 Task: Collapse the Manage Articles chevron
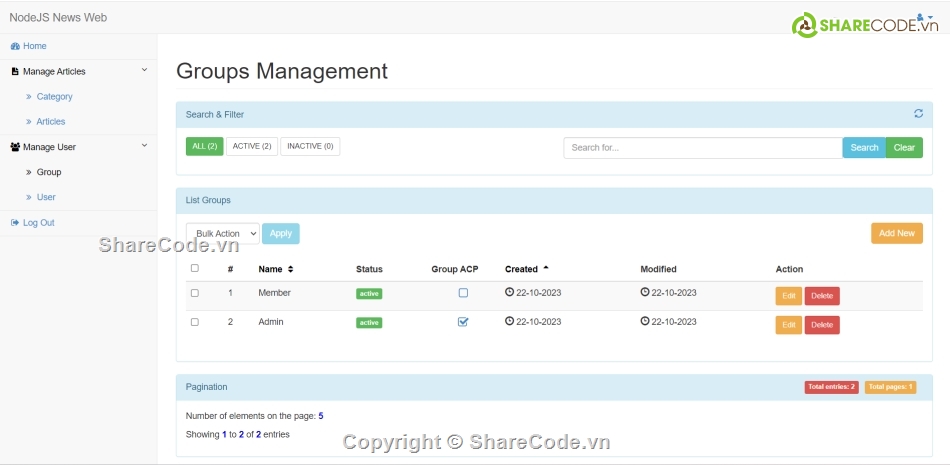[x=144, y=70]
